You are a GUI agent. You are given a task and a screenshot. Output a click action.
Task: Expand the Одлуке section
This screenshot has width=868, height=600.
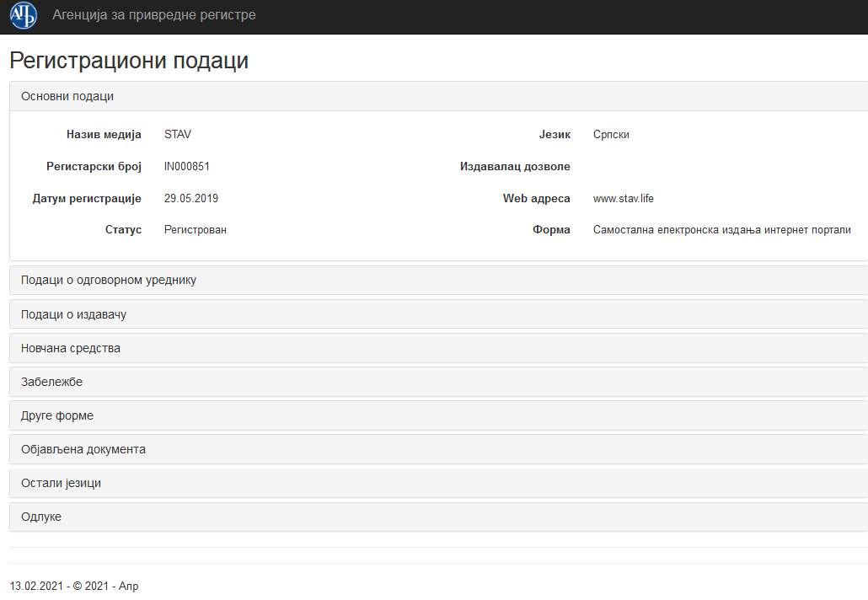point(41,517)
